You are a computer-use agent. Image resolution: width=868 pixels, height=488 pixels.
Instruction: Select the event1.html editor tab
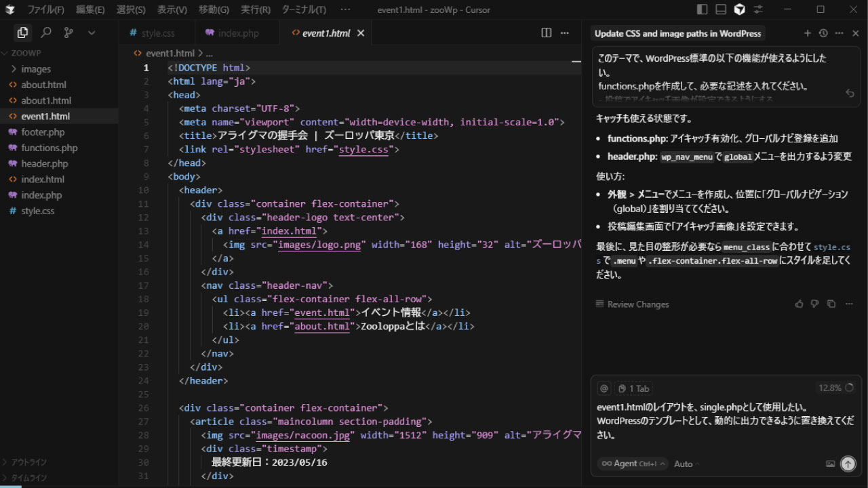point(326,33)
